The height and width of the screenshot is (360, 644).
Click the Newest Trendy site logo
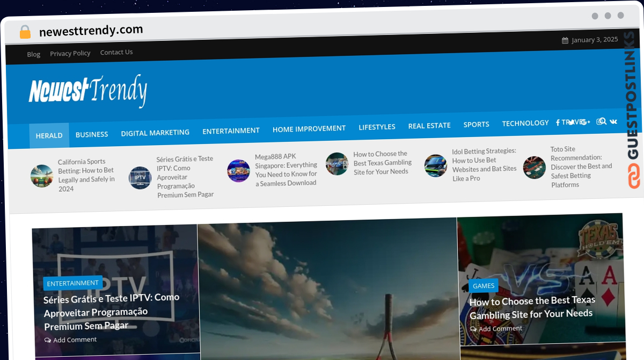pyautogui.click(x=88, y=90)
